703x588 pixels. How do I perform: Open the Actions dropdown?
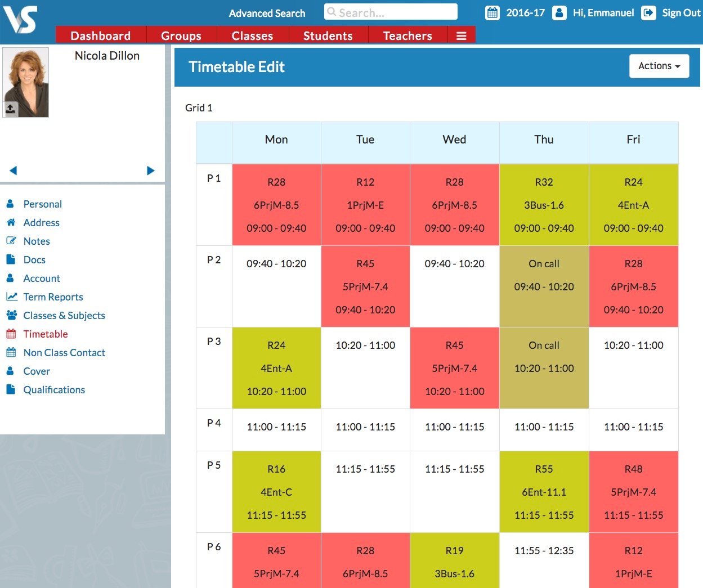[659, 66]
